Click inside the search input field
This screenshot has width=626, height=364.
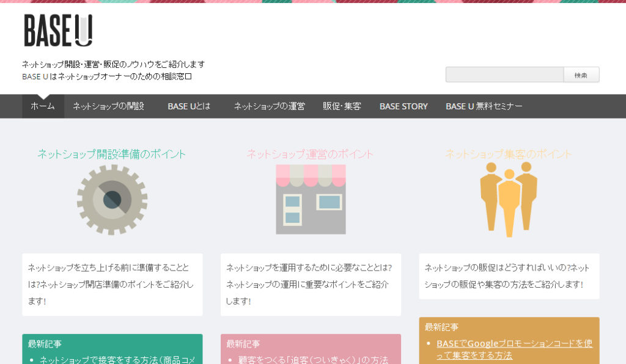(504, 75)
